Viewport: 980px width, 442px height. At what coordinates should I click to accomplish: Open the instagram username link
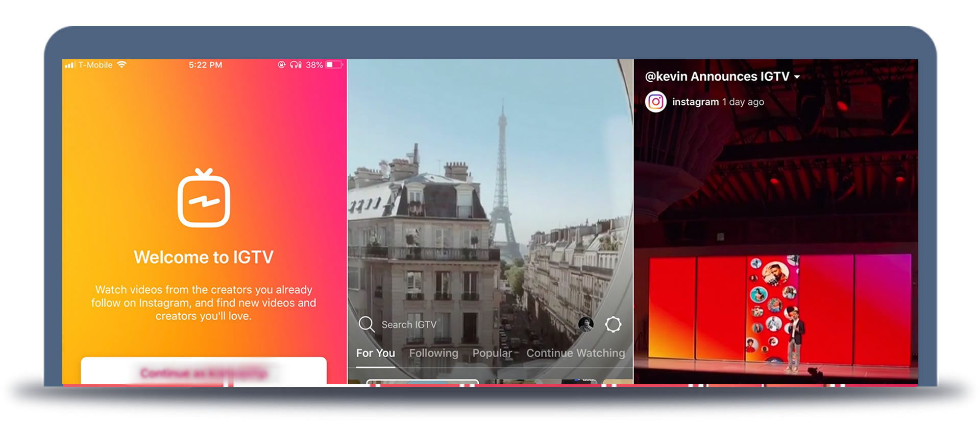click(695, 102)
